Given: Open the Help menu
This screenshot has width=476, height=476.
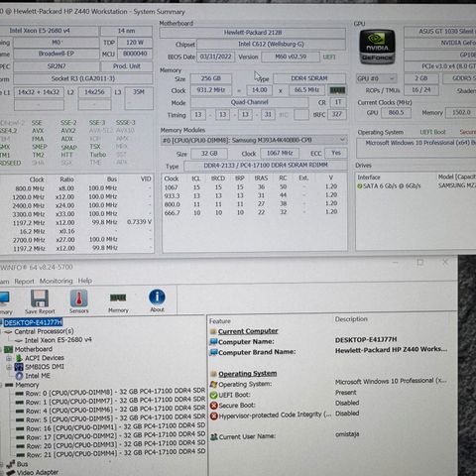Looking at the screenshot, I should coord(85,281).
